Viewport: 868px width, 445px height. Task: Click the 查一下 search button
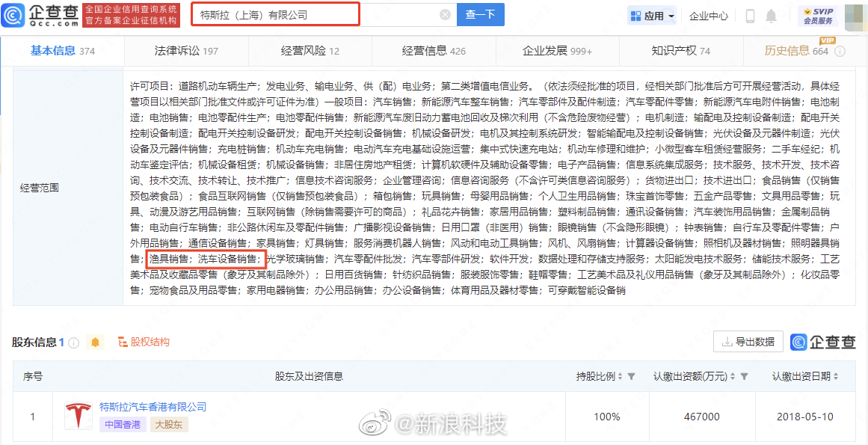click(x=481, y=15)
